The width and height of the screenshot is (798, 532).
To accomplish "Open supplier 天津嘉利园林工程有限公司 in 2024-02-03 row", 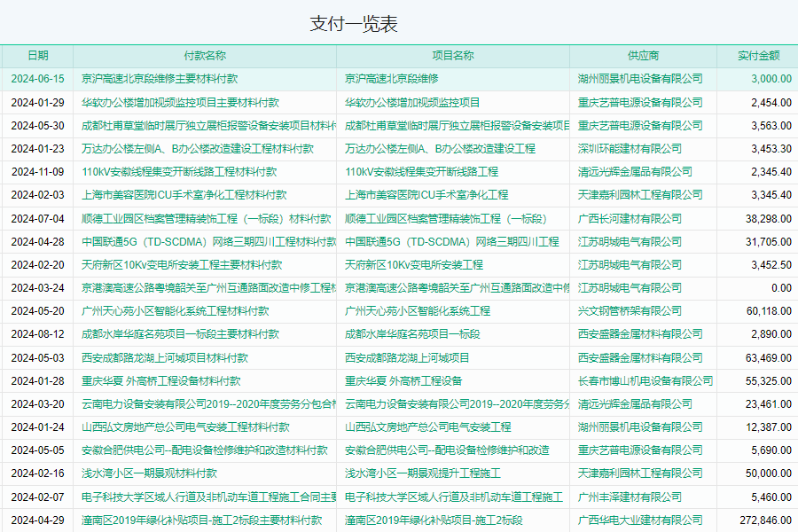I will coord(640,194).
